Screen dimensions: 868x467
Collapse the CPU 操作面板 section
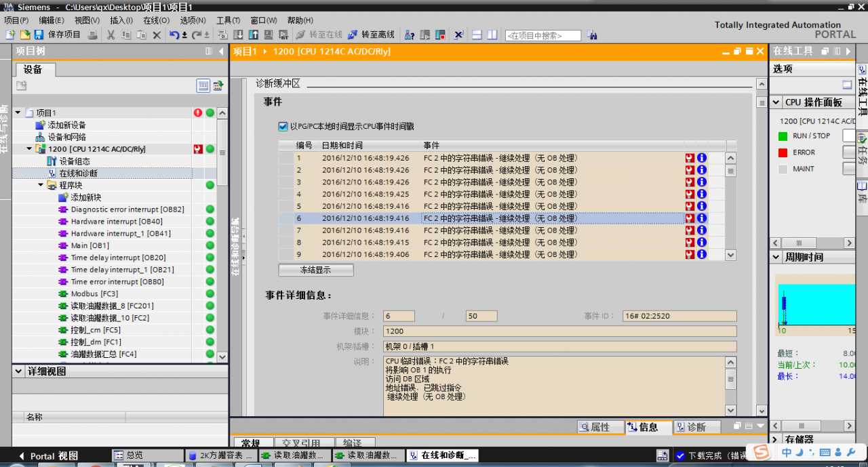point(776,102)
